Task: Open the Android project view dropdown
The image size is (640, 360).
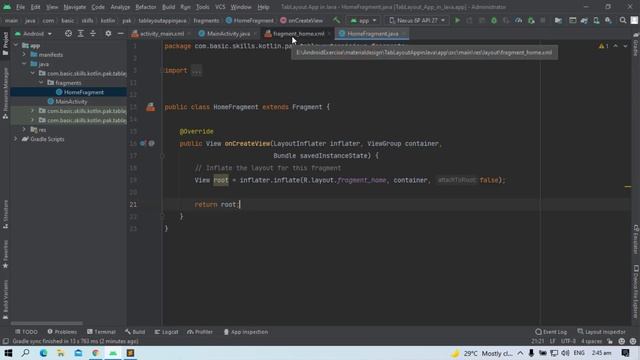Action: click(x=33, y=33)
